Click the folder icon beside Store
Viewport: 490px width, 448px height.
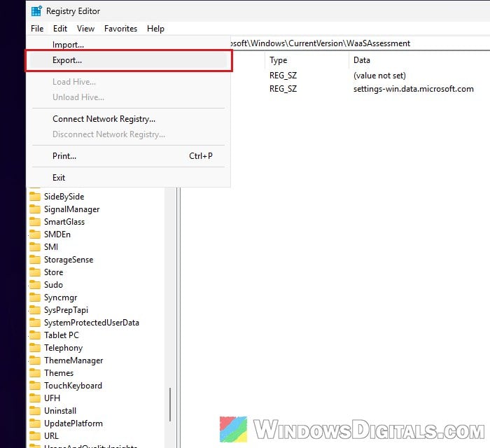[x=35, y=272]
